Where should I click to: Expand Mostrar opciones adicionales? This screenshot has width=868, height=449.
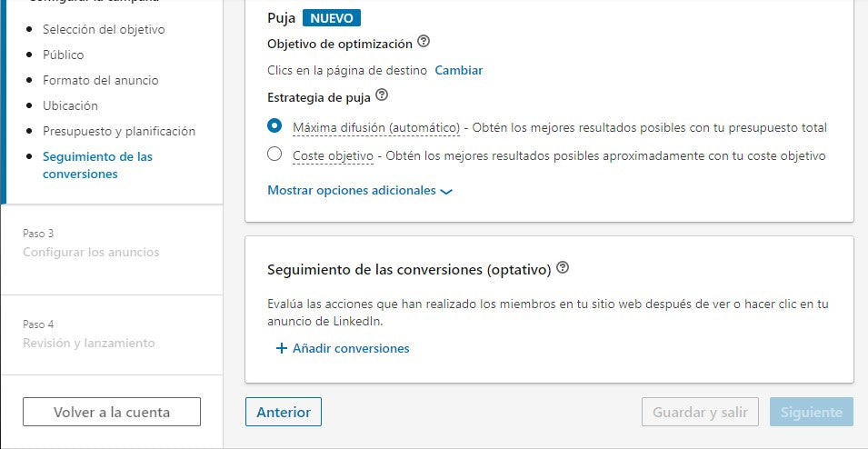point(359,191)
